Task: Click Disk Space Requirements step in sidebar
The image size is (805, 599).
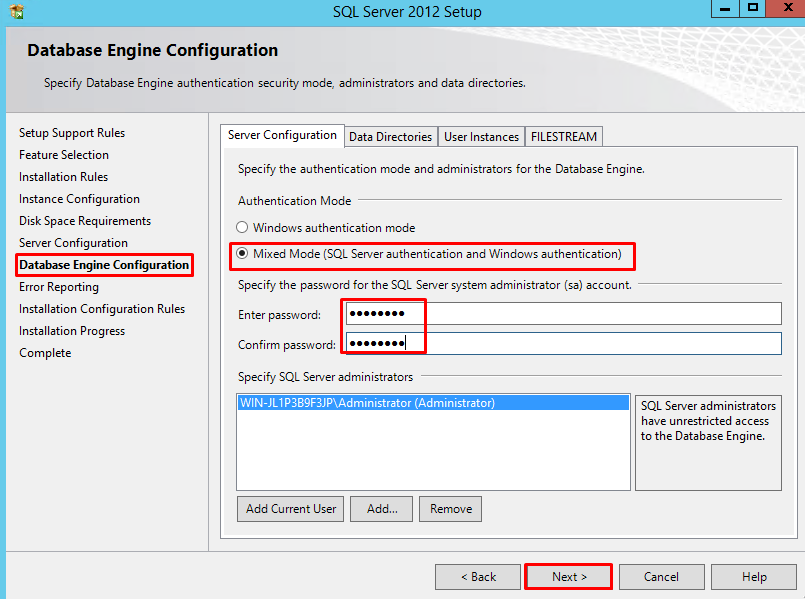Action: (85, 221)
